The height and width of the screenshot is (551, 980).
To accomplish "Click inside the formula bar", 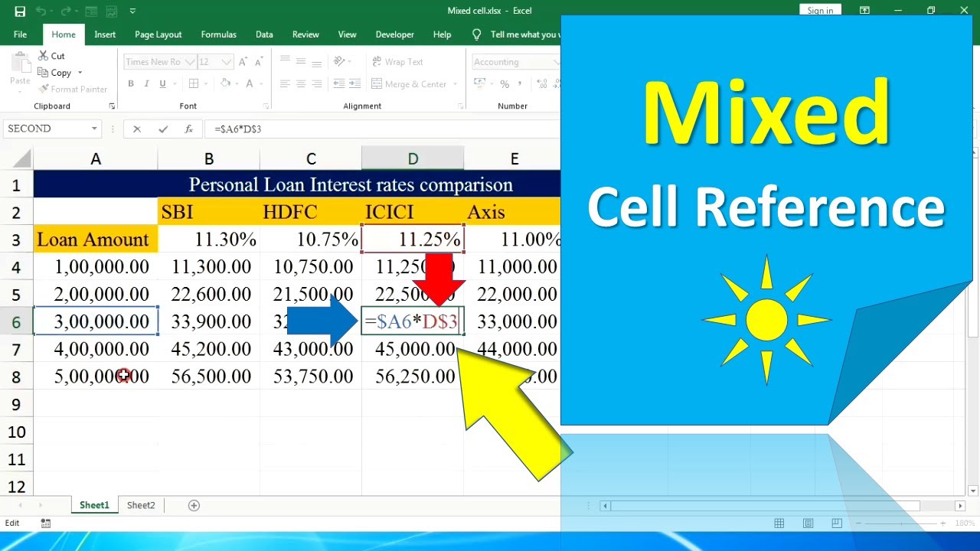I will pyautogui.click(x=383, y=129).
